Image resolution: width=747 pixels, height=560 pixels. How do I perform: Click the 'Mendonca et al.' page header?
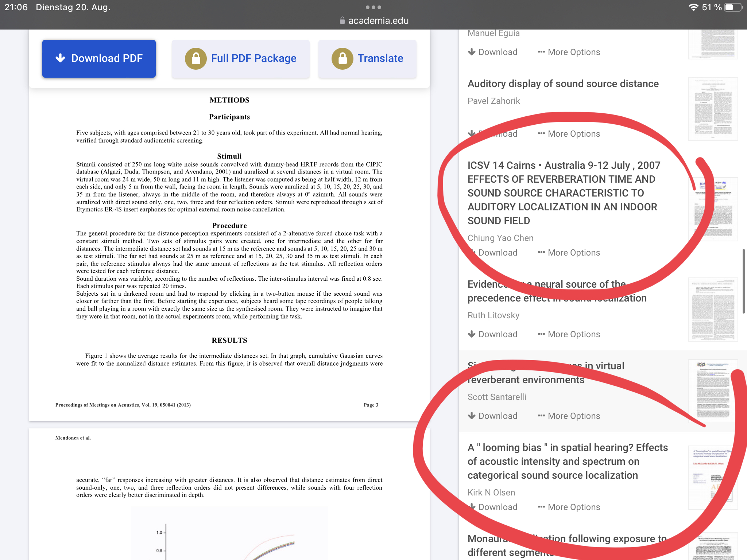pos(73,438)
